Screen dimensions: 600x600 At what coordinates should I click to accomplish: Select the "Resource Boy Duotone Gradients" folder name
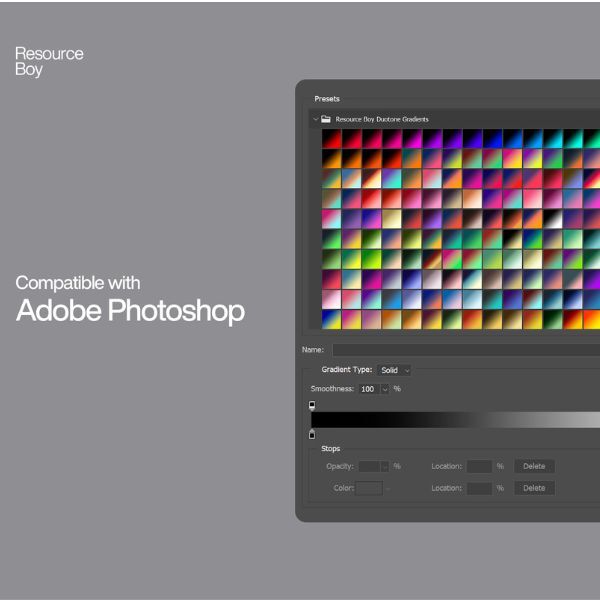[x=382, y=119]
